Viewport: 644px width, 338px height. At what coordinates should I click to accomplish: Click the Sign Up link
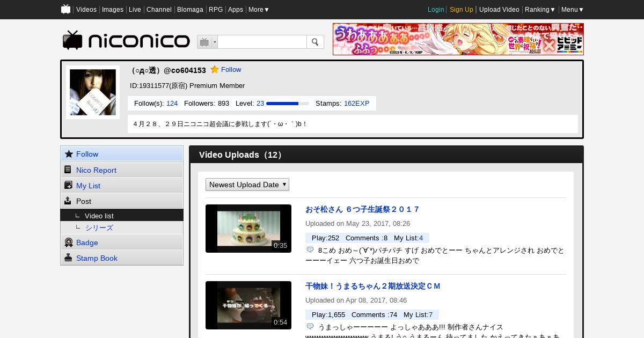pos(462,10)
